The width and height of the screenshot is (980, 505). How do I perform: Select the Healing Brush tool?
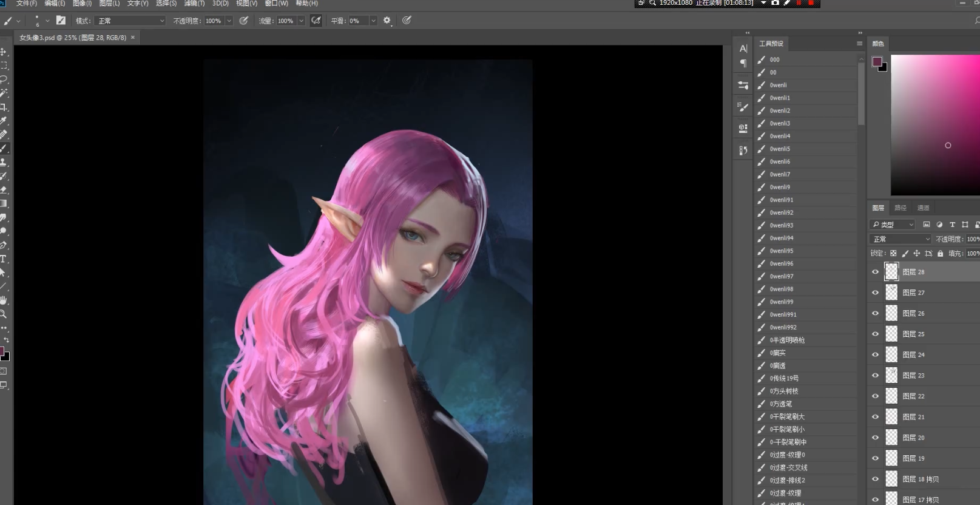click(4, 134)
